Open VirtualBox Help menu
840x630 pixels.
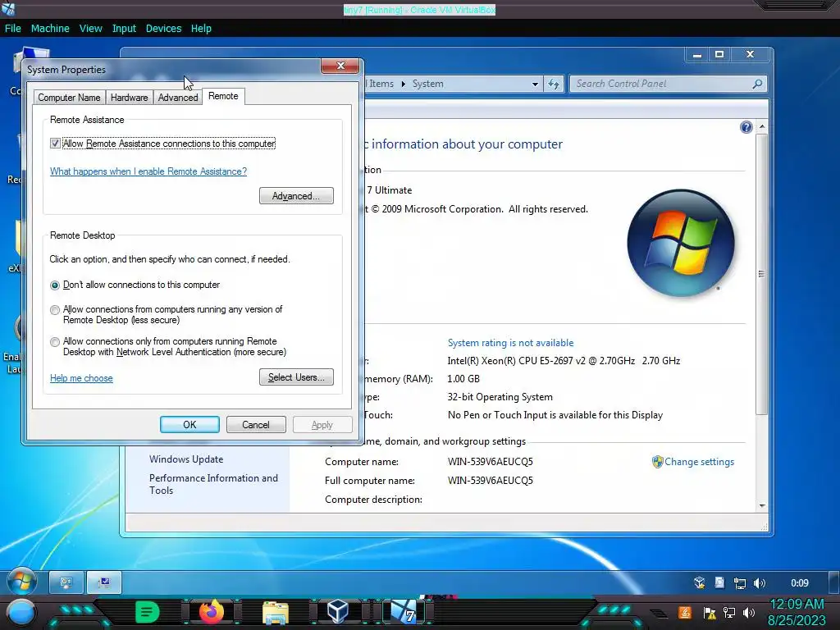pyautogui.click(x=201, y=29)
